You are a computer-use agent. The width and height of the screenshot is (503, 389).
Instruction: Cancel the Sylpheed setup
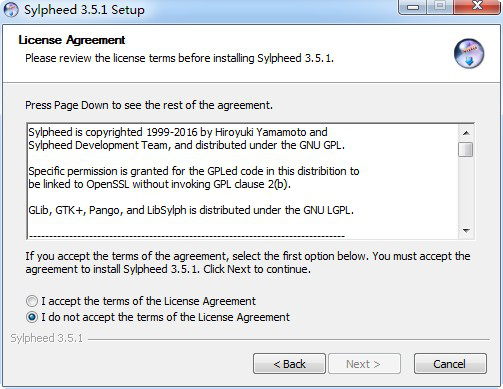(450, 364)
